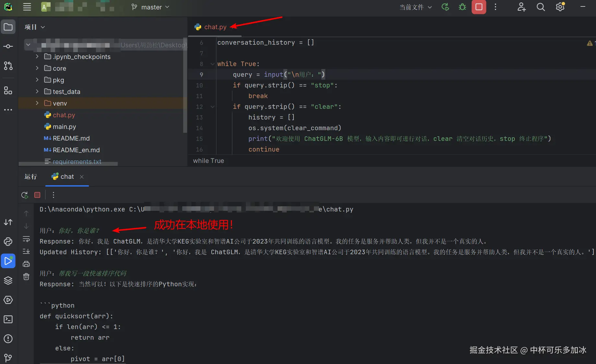596x364 pixels.
Task: Open the Terminal tool window icon
Action: (8, 319)
